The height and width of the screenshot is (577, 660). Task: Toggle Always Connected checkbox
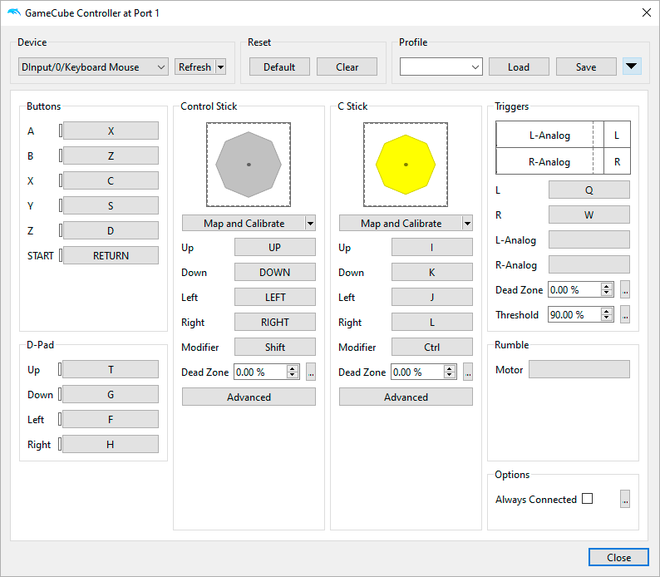click(587, 499)
